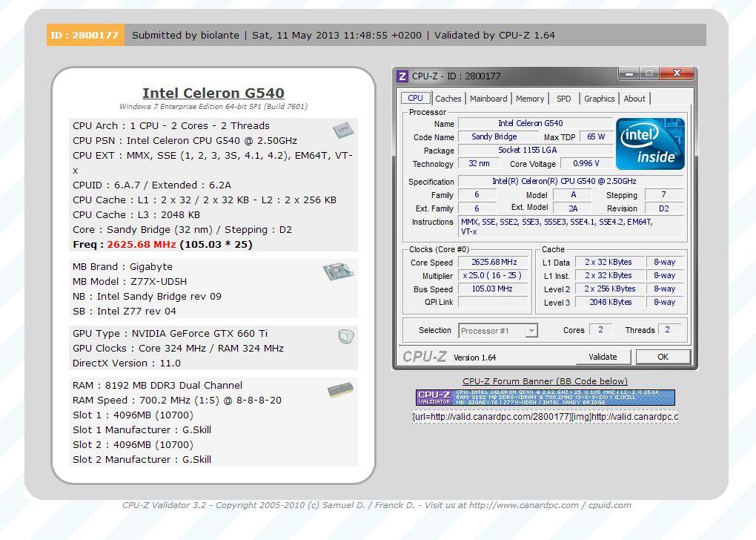
Task: Open CPU-Z Forum Banner link
Action: [545, 381]
